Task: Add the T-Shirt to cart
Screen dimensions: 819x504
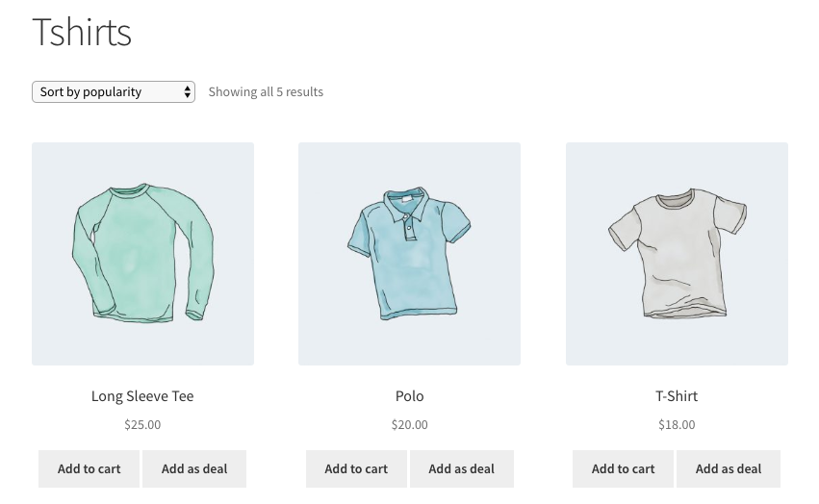Action: [623, 469]
